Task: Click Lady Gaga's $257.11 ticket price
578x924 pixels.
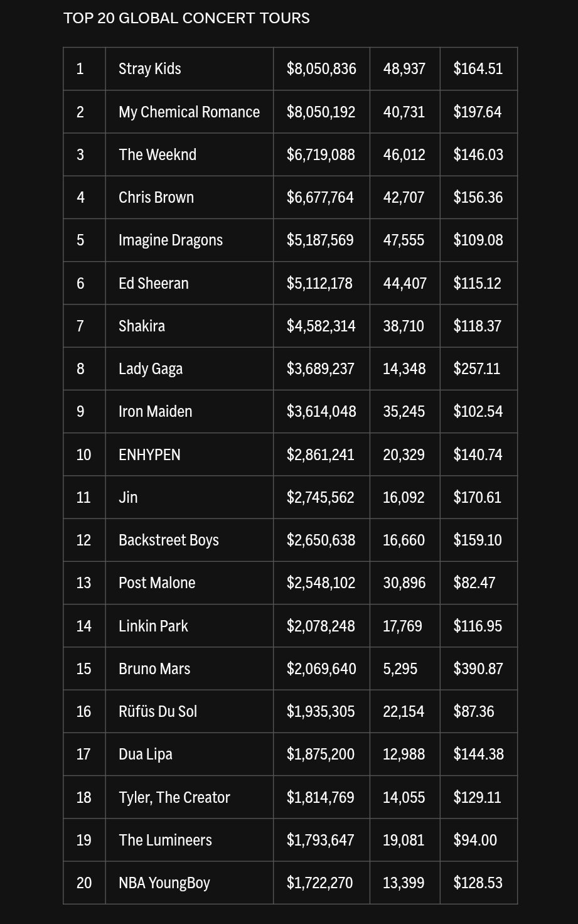Action: pos(477,368)
